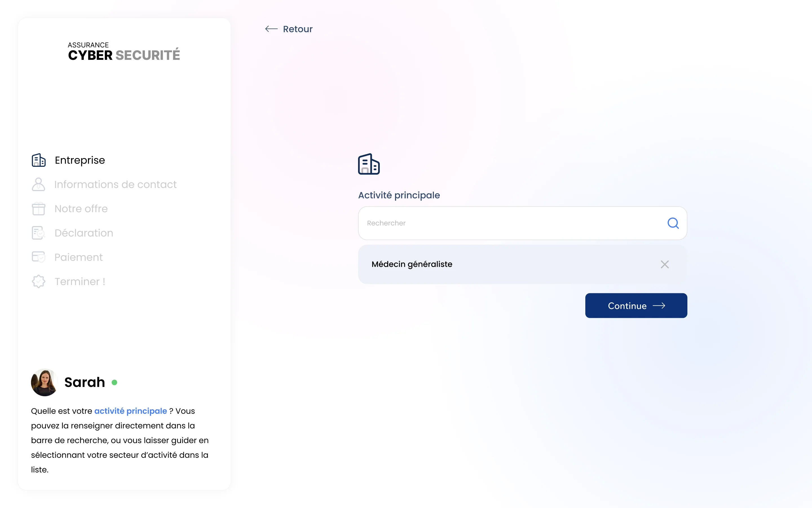Click the Médecin généraliste selected activity
Viewport: 812px width, 508px height.
click(x=522, y=264)
